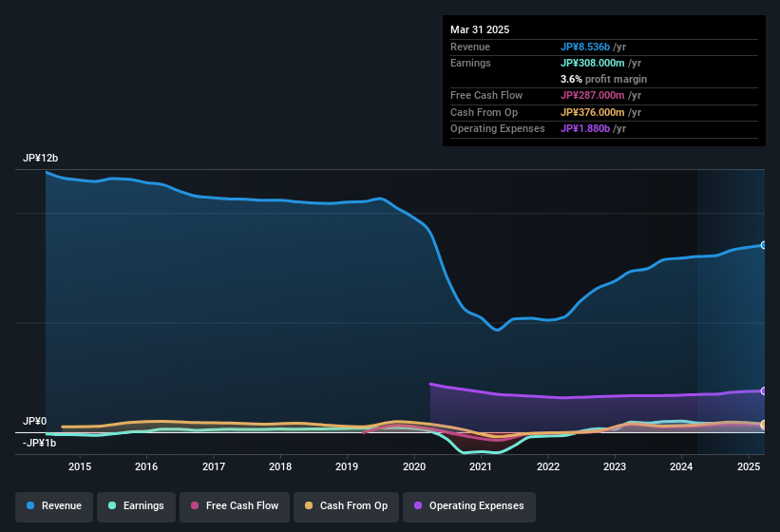Click the JP¥1.880b operating expenses value
The width and height of the screenshot is (780, 532).
click(x=585, y=129)
